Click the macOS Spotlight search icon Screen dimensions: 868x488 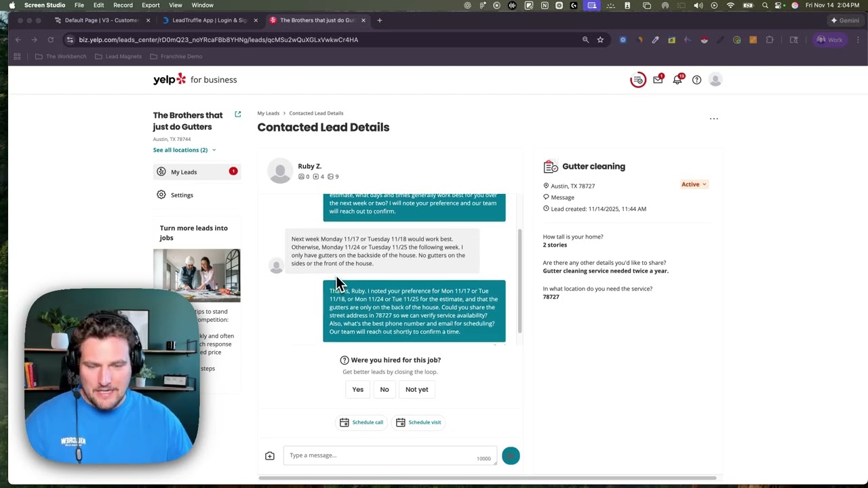coord(765,5)
